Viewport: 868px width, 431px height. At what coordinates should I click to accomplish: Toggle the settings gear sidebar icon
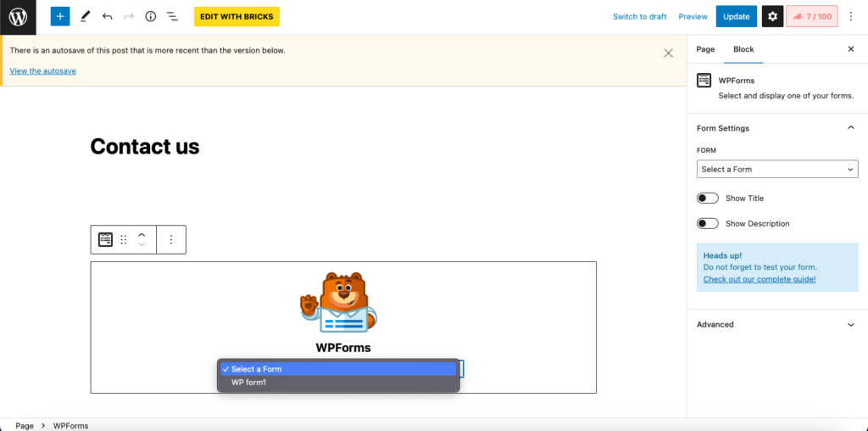[773, 17]
